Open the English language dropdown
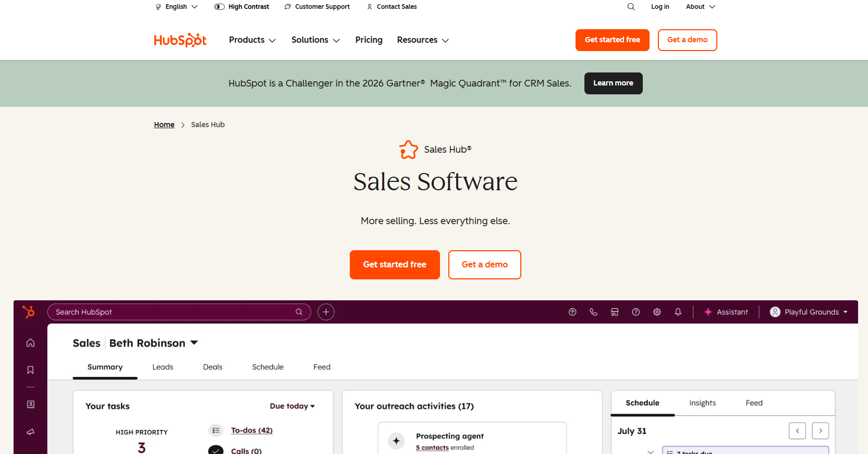Image resolution: width=868 pixels, height=454 pixels. click(x=177, y=7)
